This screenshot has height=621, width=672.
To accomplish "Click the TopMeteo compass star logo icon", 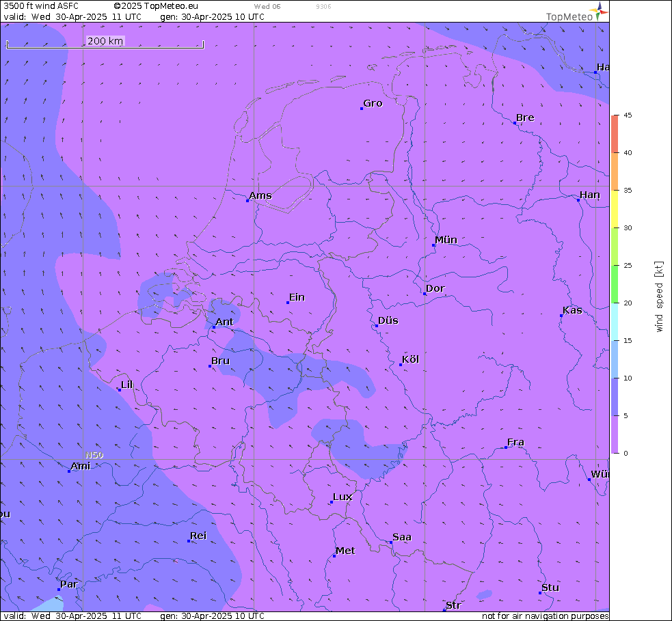I will pyautogui.click(x=599, y=10).
